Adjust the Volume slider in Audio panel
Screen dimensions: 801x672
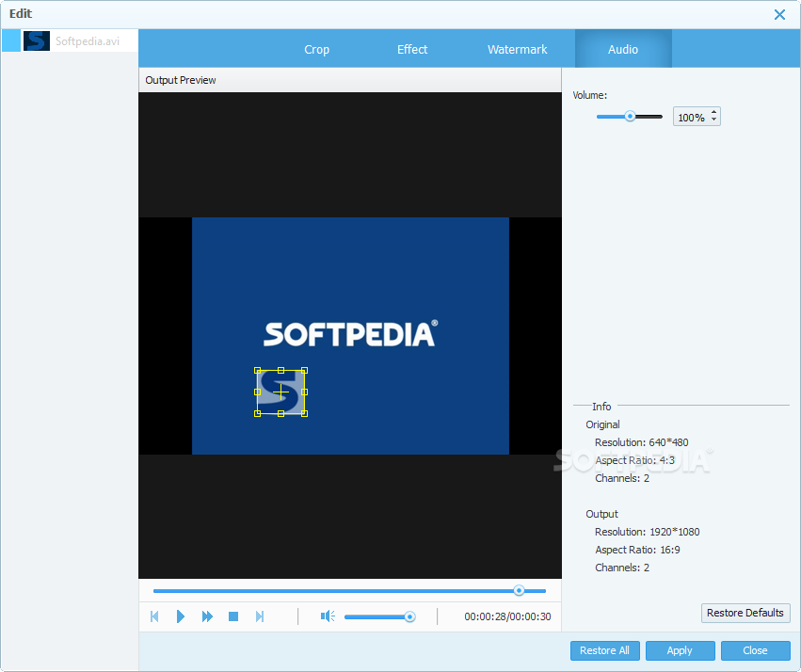click(630, 117)
